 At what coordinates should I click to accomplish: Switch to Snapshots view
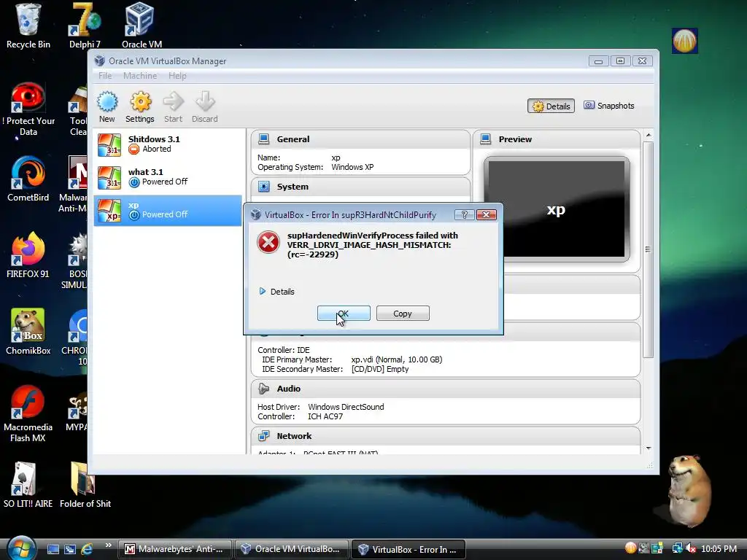(609, 106)
